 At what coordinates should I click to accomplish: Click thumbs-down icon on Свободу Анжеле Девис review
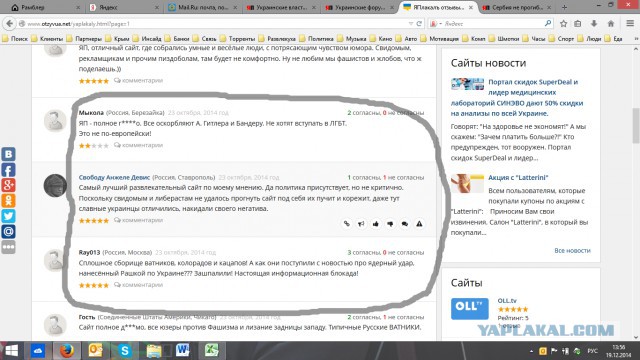[x=390, y=224]
